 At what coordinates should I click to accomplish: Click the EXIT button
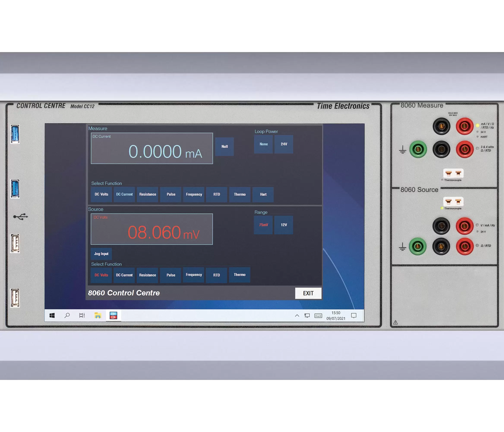(308, 293)
